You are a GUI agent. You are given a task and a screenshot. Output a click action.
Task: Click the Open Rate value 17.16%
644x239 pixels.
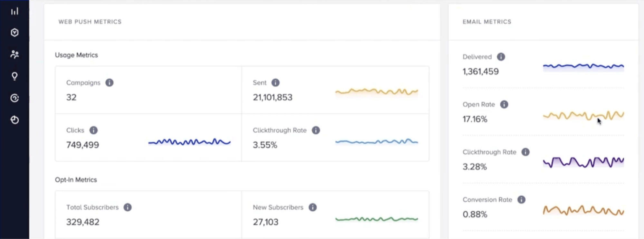click(x=475, y=119)
